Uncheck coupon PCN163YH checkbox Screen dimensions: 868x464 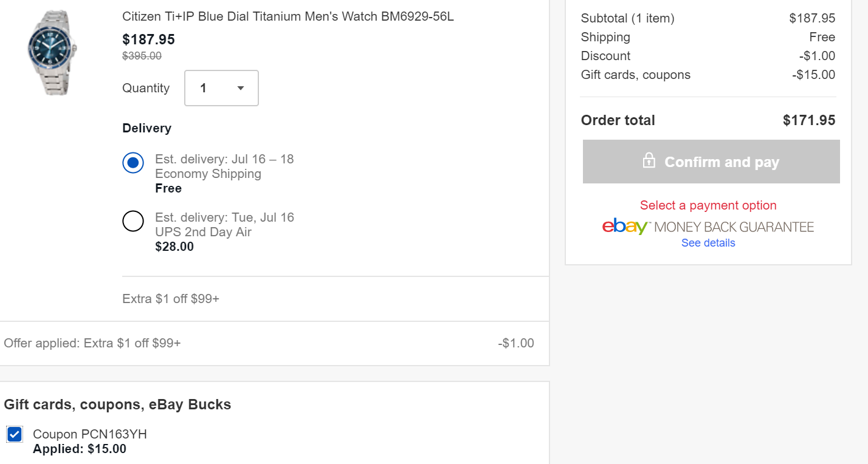pyautogui.click(x=15, y=434)
